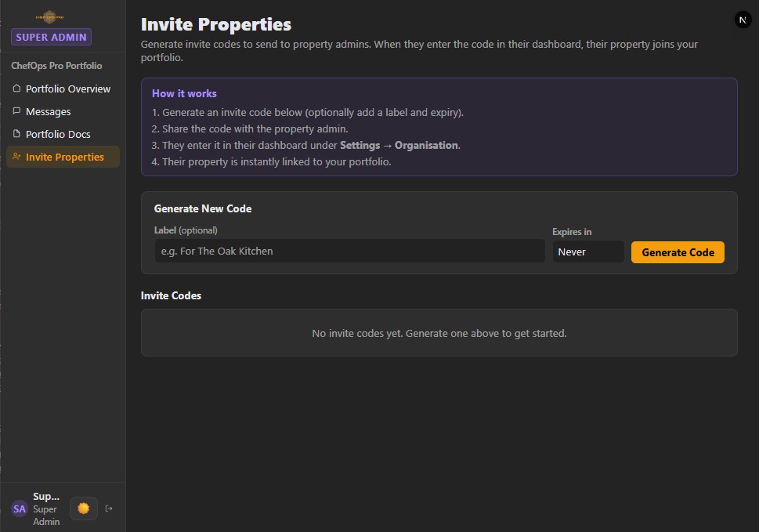Go to Messages section

(63, 111)
